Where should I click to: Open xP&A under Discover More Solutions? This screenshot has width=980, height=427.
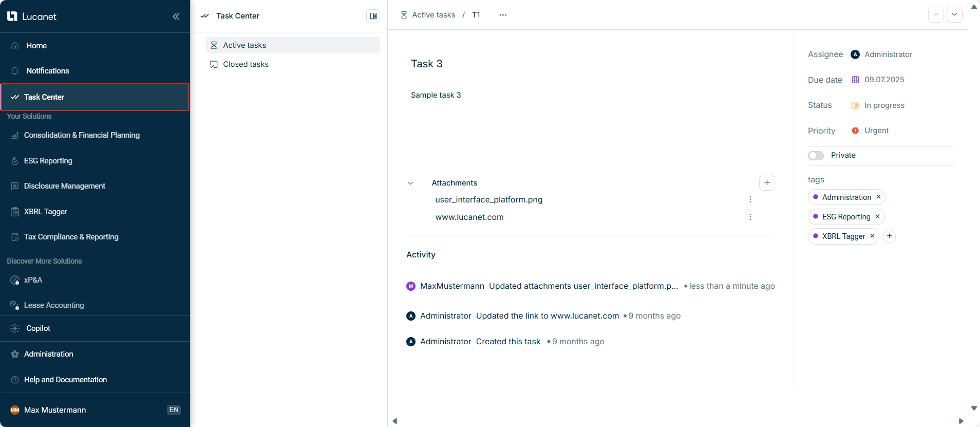pyautogui.click(x=95, y=280)
